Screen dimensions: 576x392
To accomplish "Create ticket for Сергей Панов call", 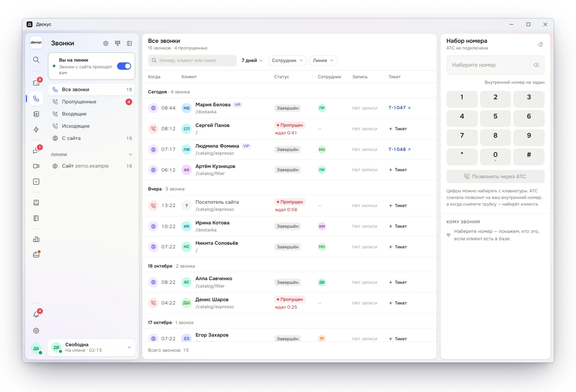I will coord(398,129).
